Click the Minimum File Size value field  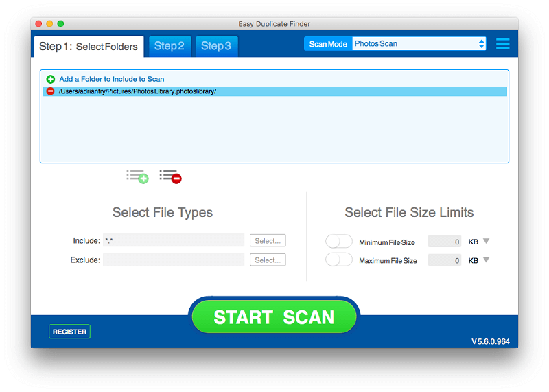click(444, 242)
